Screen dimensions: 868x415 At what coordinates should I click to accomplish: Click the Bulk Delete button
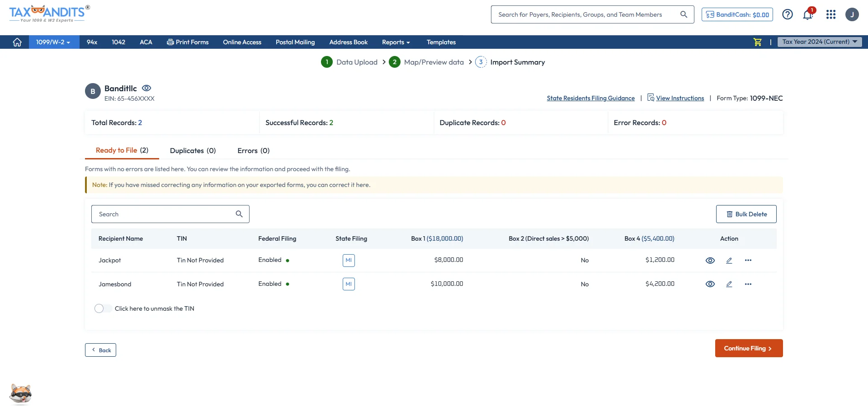click(746, 214)
